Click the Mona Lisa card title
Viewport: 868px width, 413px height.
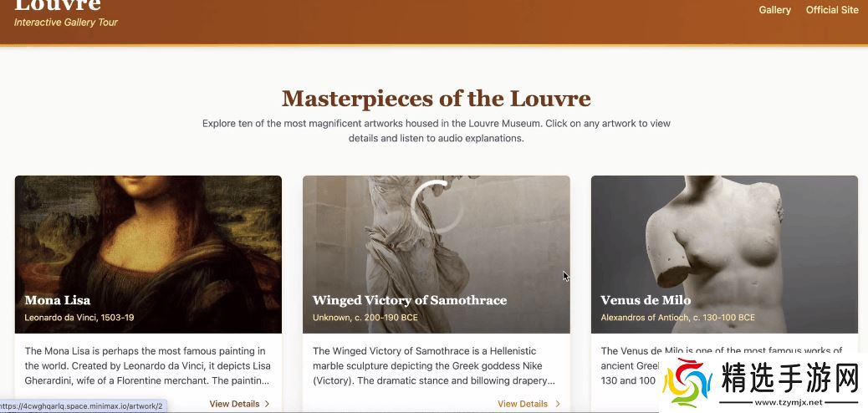[x=58, y=300]
